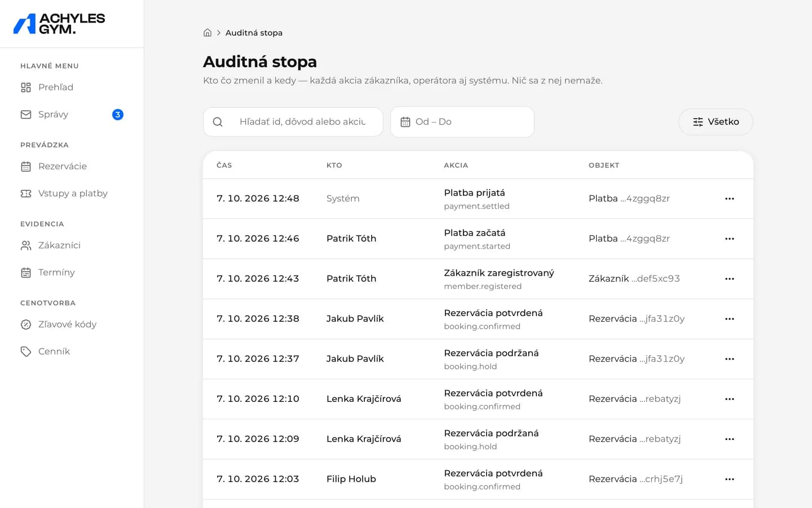Open Prehľad in the sidebar
The height and width of the screenshot is (508, 812).
click(x=72, y=87)
